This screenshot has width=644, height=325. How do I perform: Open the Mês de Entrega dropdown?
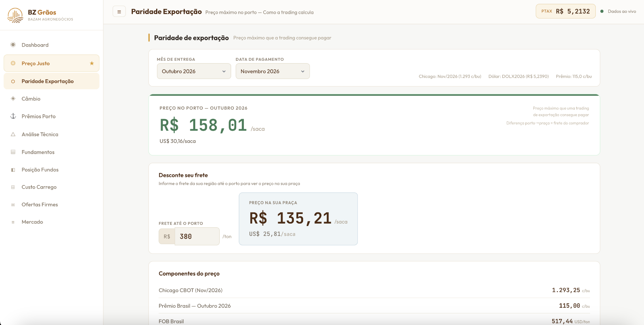click(x=194, y=71)
